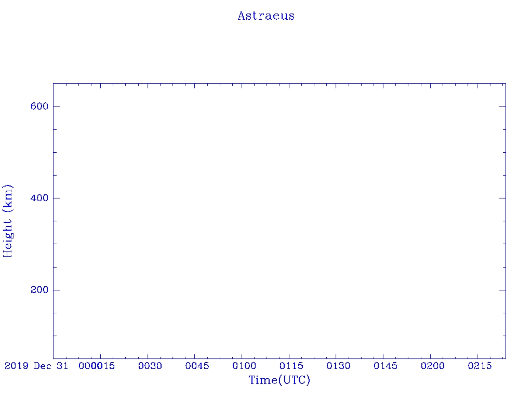Select the 0215 time tick label
The image size is (532, 399).
click(x=480, y=366)
